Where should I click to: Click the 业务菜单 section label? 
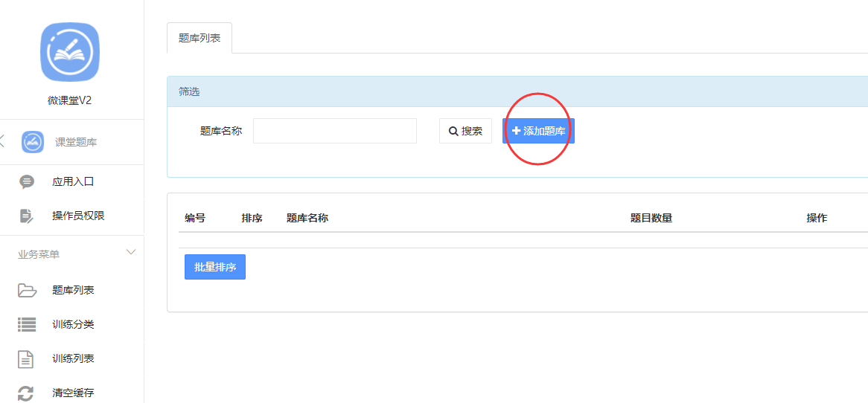[39, 254]
